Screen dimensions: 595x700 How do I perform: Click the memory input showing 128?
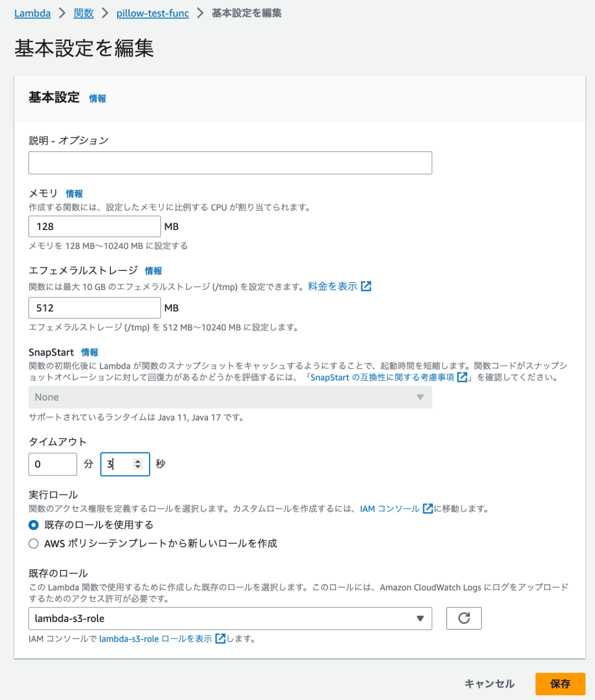pyautogui.click(x=94, y=226)
